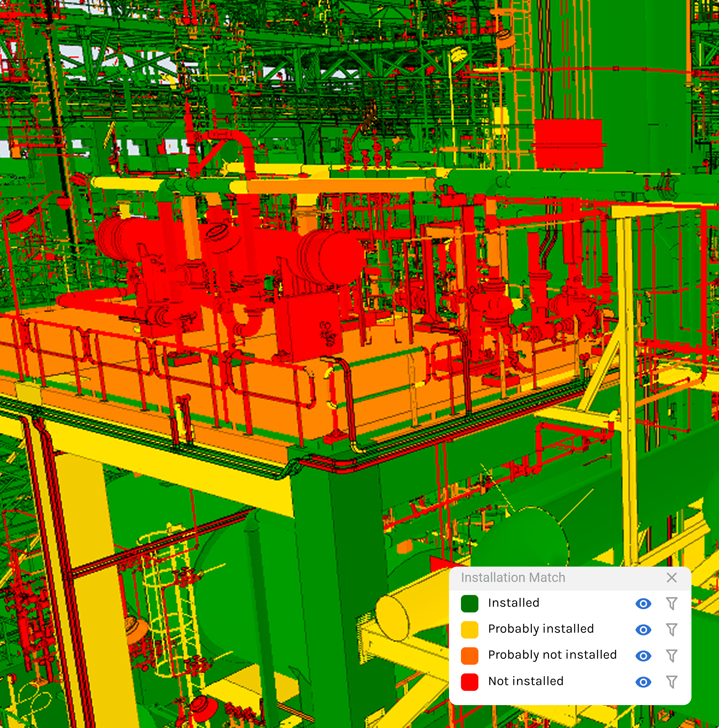
Task: Toggle visibility of Probably installed elements
Action: tap(643, 630)
